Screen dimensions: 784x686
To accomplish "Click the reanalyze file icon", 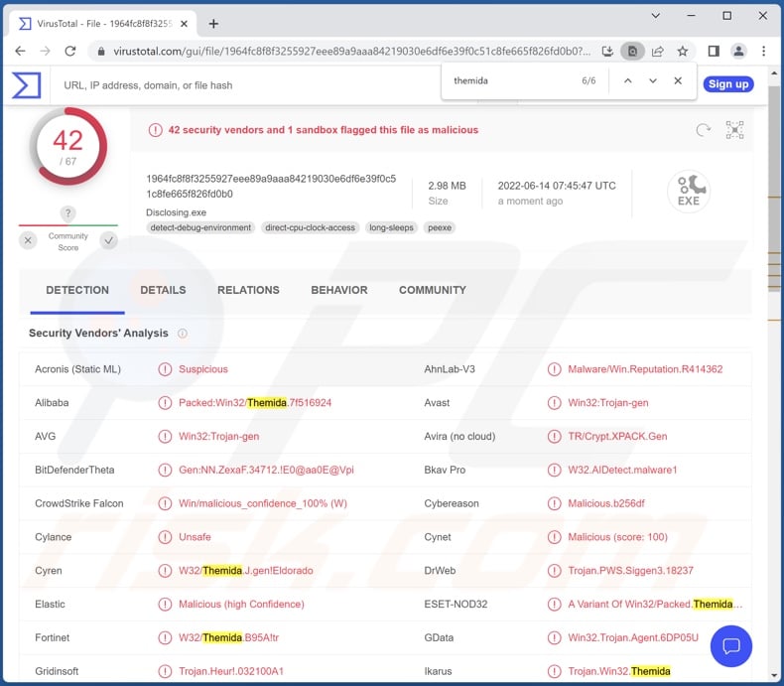I will [703, 130].
